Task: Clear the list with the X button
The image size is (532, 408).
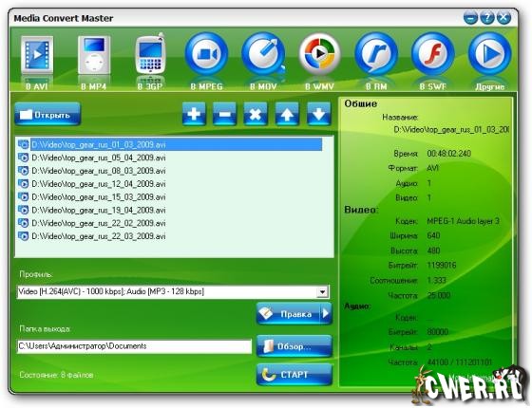Action: 256,114
